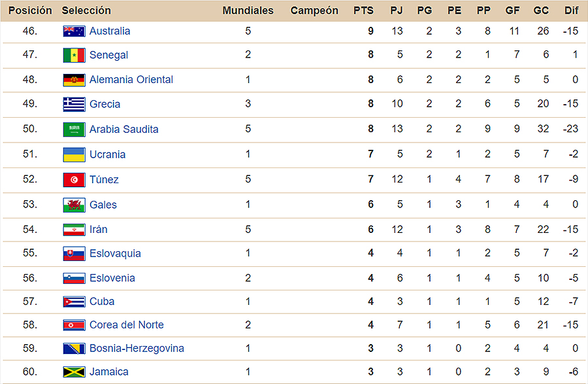The width and height of the screenshot is (588, 384).
Task: Click the Gales dragon flag icon
Action: 74,205
